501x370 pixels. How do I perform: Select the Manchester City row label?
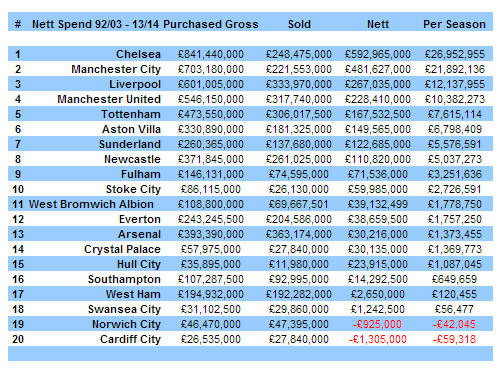116,69
